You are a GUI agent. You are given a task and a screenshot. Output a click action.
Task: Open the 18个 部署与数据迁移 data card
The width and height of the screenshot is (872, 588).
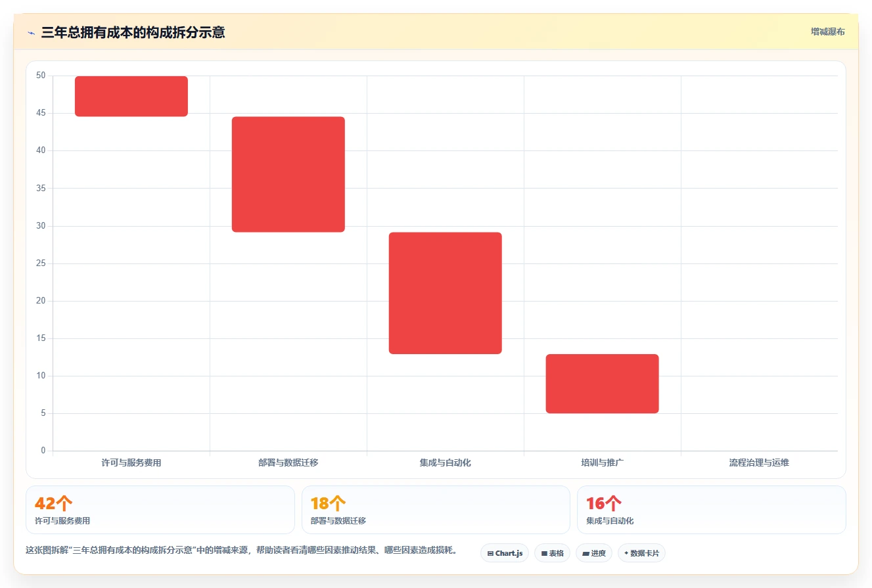click(x=436, y=510)
